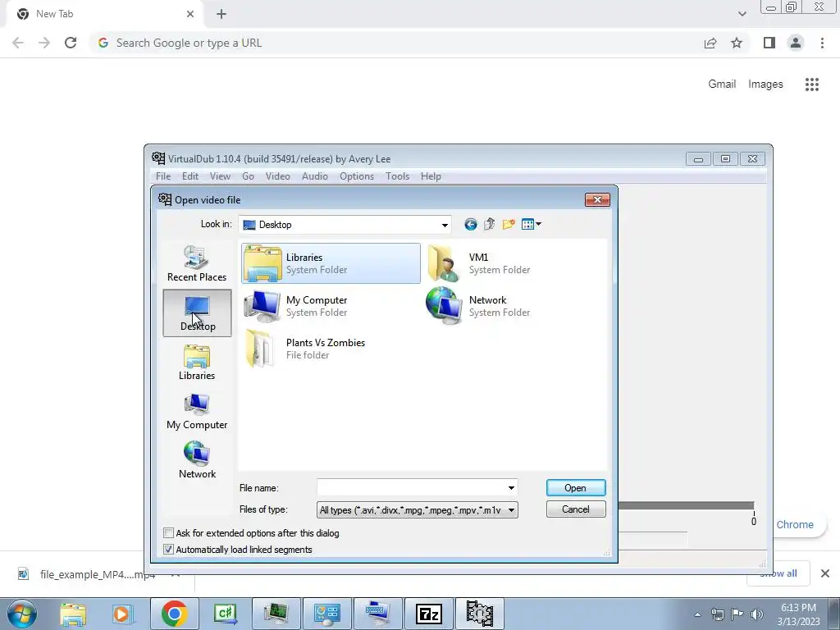Expand the File name dropdown arrow
Viewport: 840px width, 630px height.
pos(511,488)
